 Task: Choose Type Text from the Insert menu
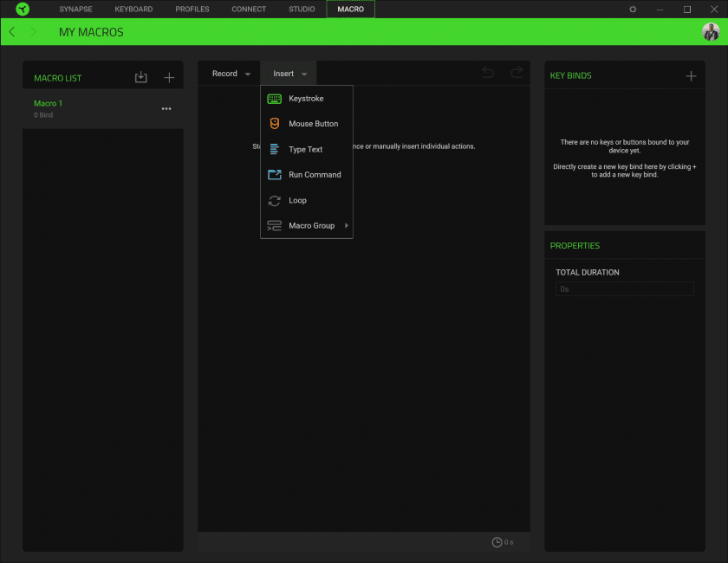(307, 150)
